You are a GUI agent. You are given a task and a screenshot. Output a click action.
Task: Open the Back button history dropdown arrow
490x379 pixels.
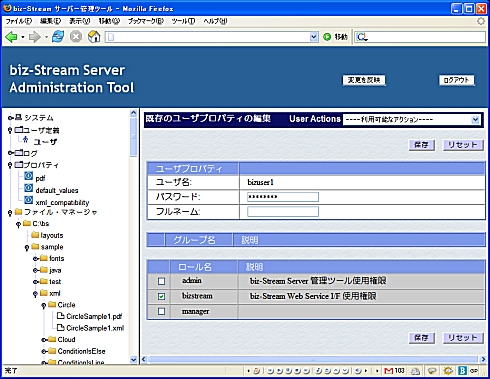[x=23, y=37]
